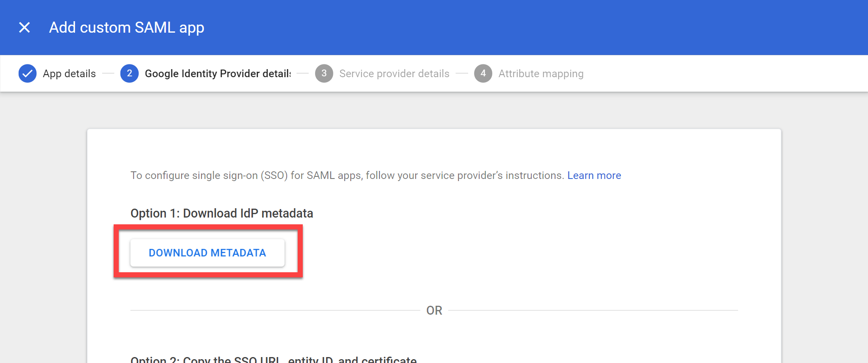
Task: Click the connector dash after App details
Action: 109,73
